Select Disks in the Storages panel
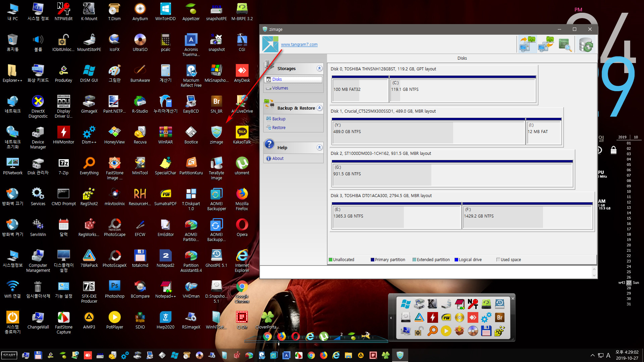This screenshot has height=362, width=644. pyautogui.click(x=293, y=79)
